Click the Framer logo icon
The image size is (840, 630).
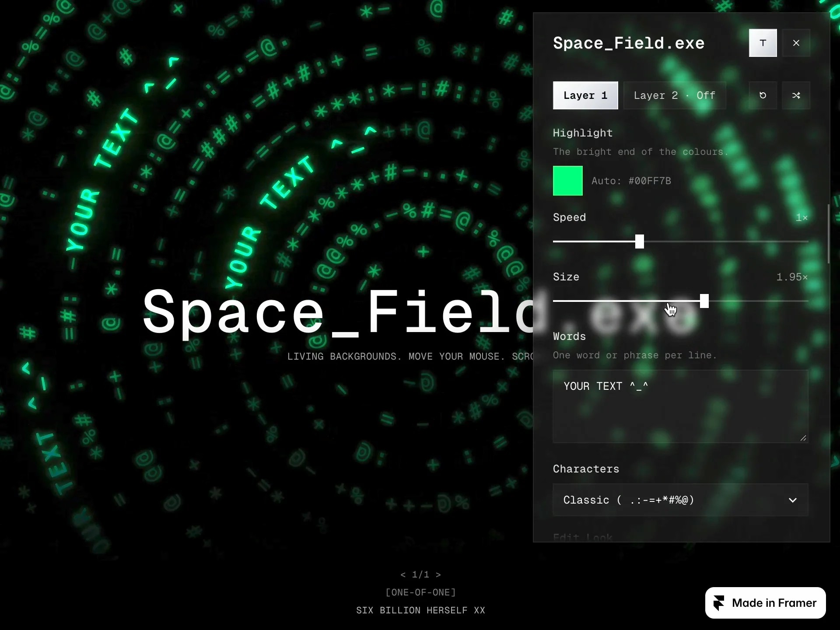click(719, 603)
